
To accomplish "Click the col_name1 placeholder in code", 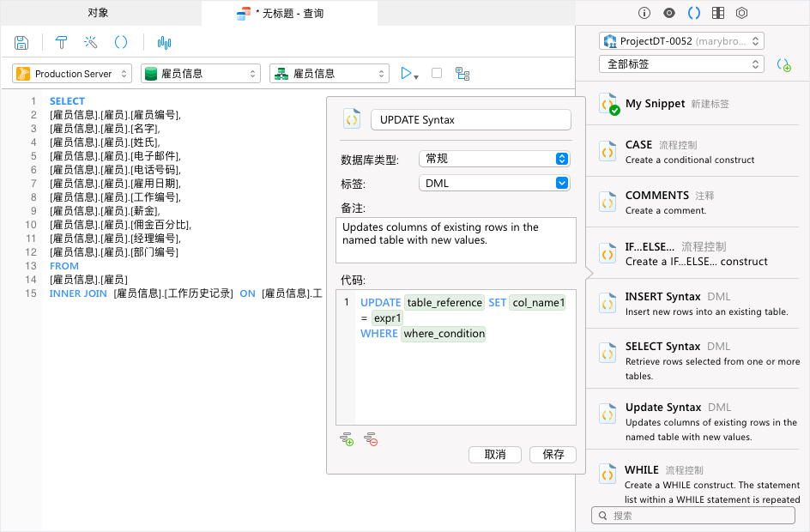I will click(538, 303).
